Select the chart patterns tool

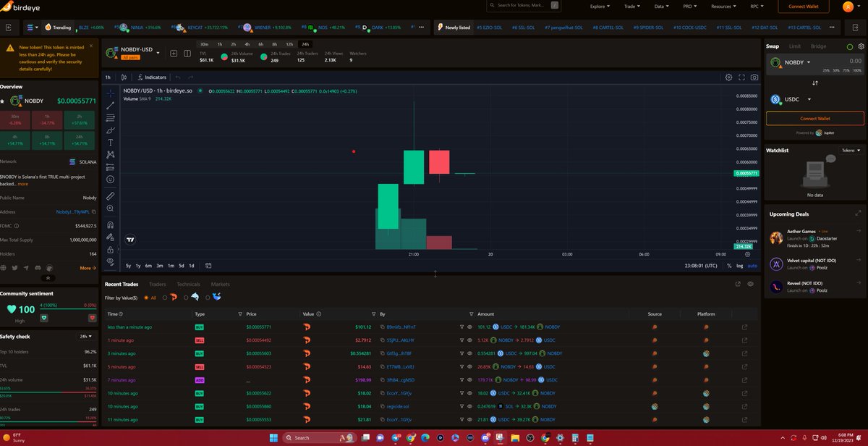tap(111, 154)
